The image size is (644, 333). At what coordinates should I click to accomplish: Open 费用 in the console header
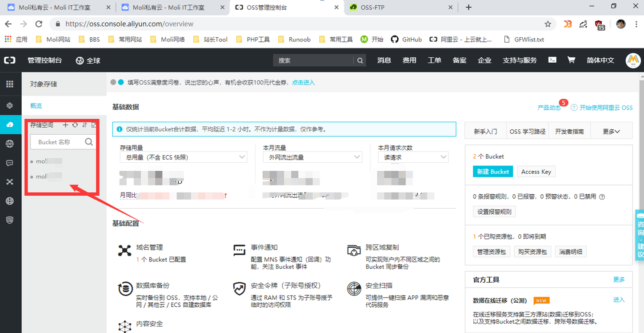[409, 60]
